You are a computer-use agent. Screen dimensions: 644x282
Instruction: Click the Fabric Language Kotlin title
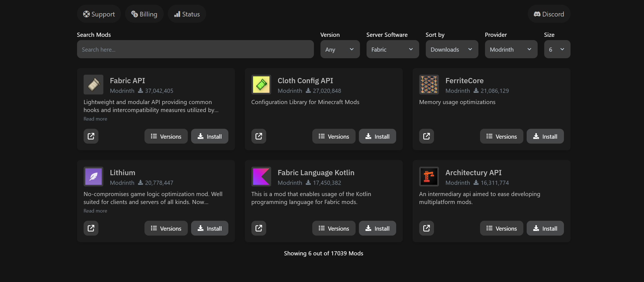click(x=316, y=172)
